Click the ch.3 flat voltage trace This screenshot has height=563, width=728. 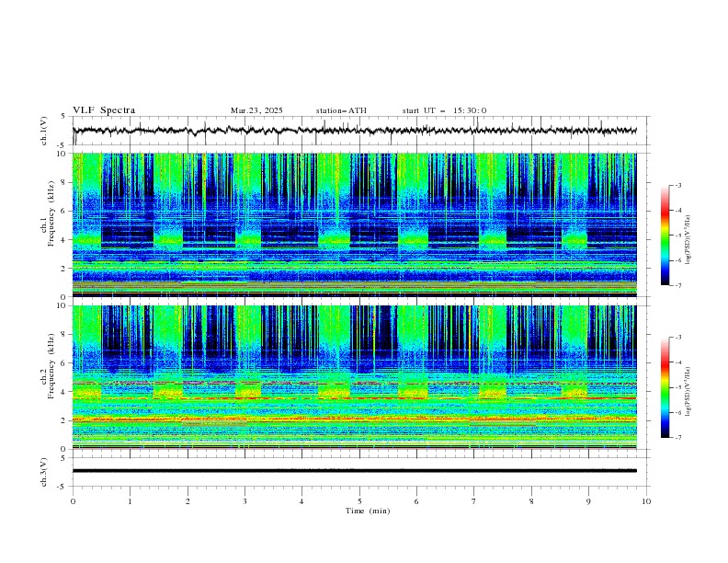(x=354, y=471)
